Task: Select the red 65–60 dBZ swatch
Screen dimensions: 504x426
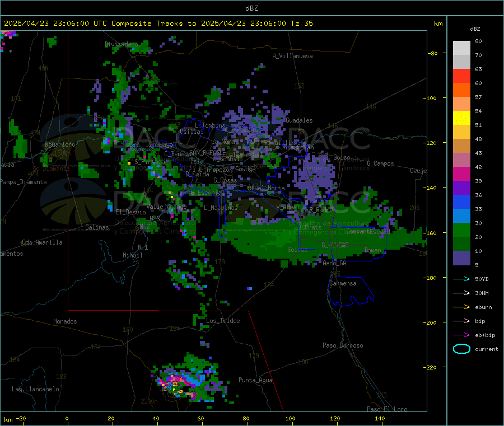Action: [x=461, y=76]
